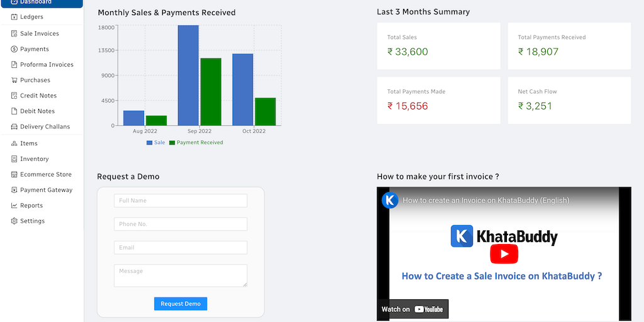The image size is (644, 322).
Task: Click the Ecommerce Store icon
Action: [14, 175]
